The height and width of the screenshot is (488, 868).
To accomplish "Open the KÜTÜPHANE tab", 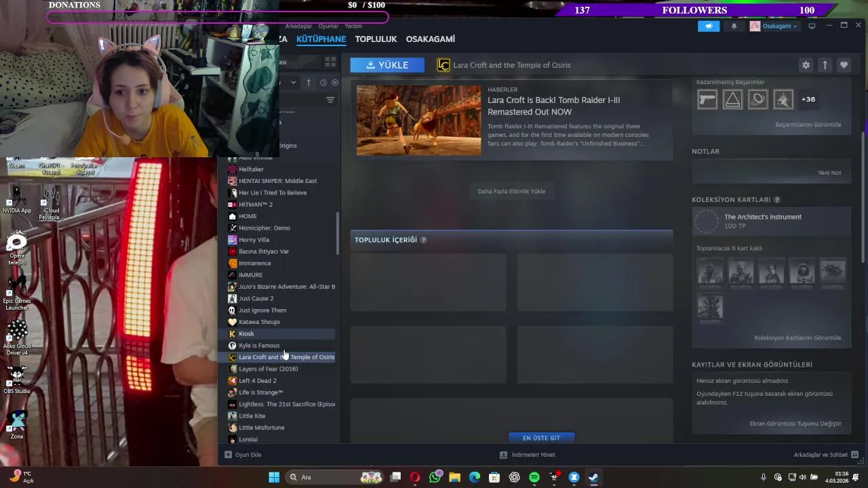I will (x=321, y=39).
